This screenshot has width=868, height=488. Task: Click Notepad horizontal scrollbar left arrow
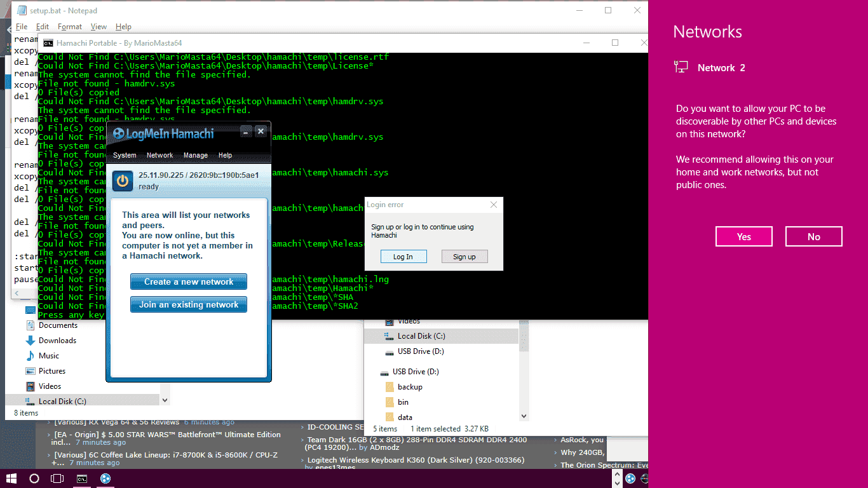pyautogui.click(x=17, y=294)
